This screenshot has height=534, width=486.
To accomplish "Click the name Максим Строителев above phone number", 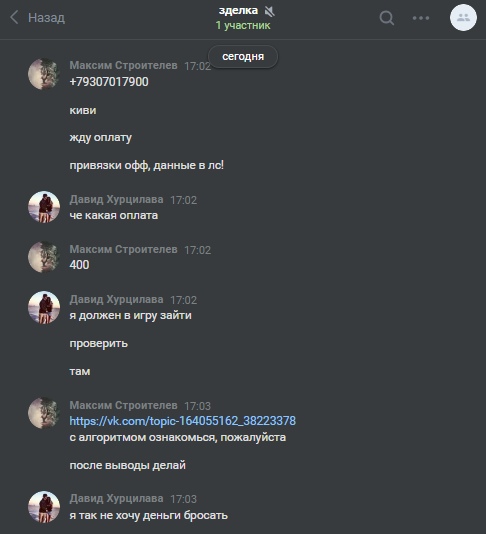I will tap(123, 65).
